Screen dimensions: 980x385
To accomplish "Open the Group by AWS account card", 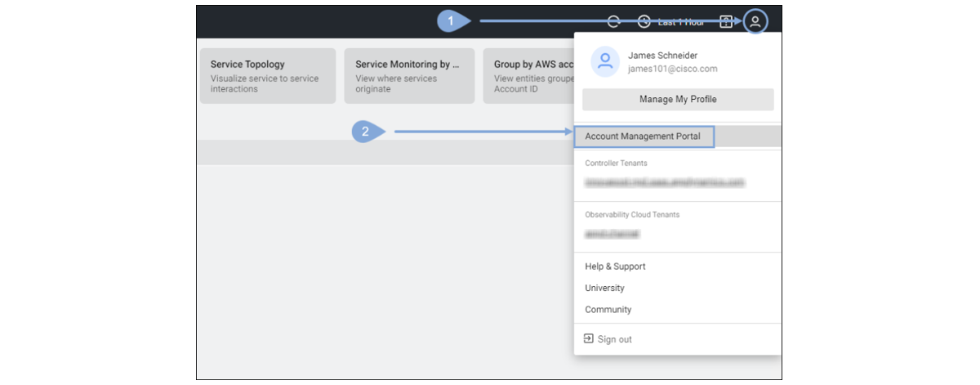I will (x=531, y=76).
